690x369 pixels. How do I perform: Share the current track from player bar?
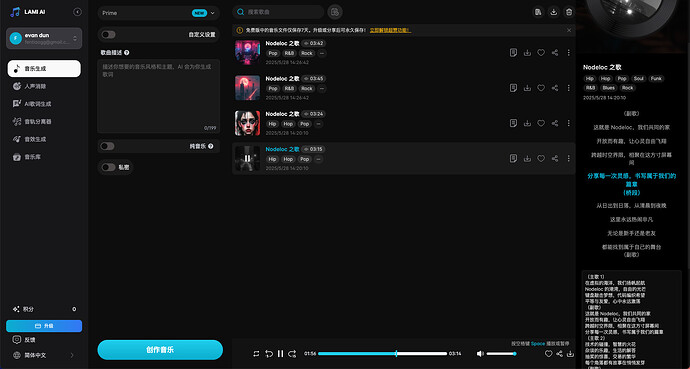[x=559, y=354]
